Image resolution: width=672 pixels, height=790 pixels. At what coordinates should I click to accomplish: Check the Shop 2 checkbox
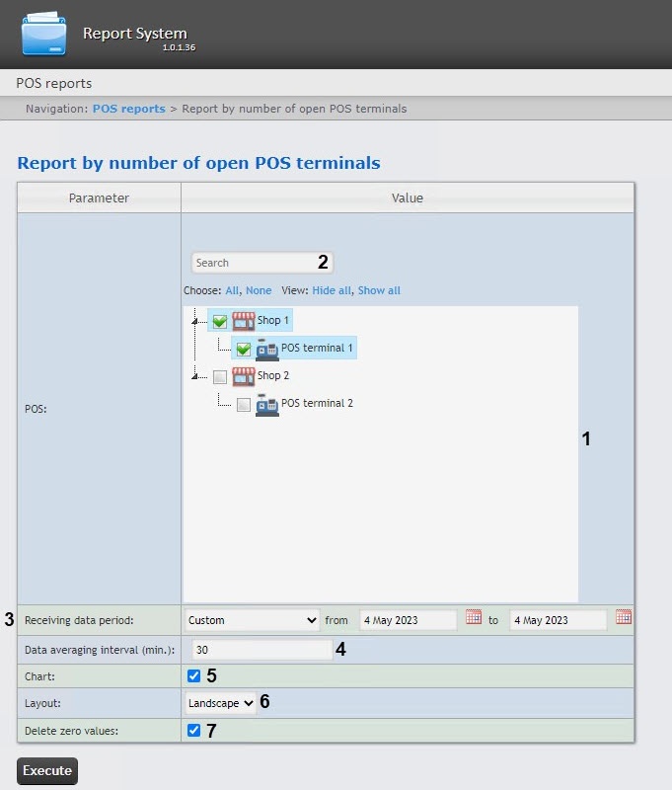(219, 376)
